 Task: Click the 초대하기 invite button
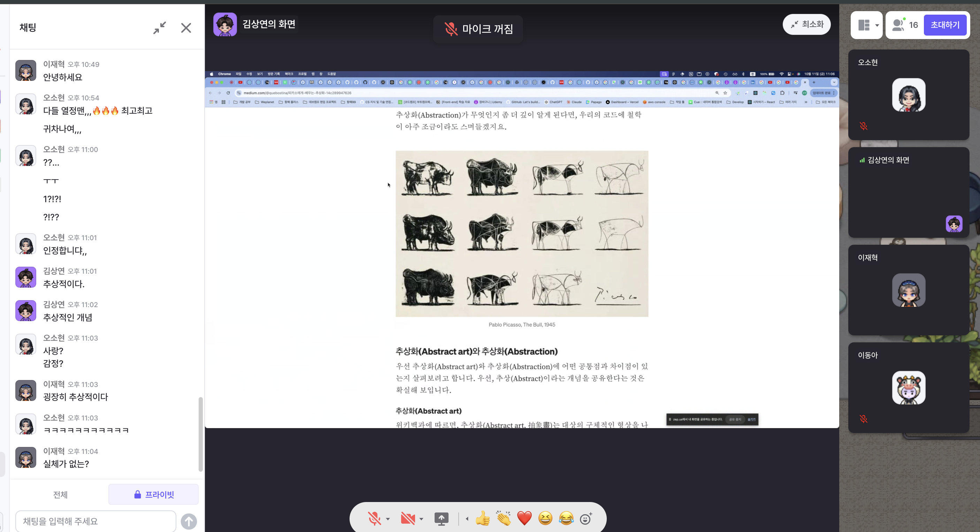tap(945, 25)
